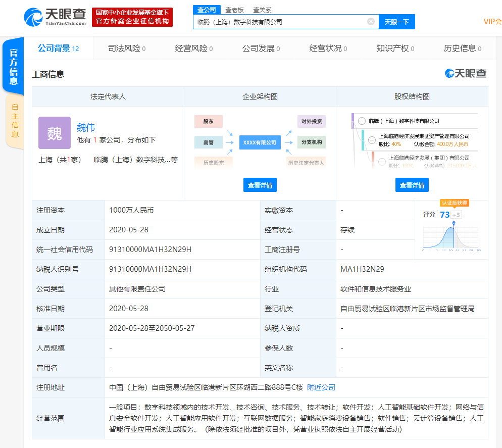The height and width of the screenshot is (448, 502).
Task: Clear the search box with the X icon
Action: pyautogui.click(x=371, y=22)
